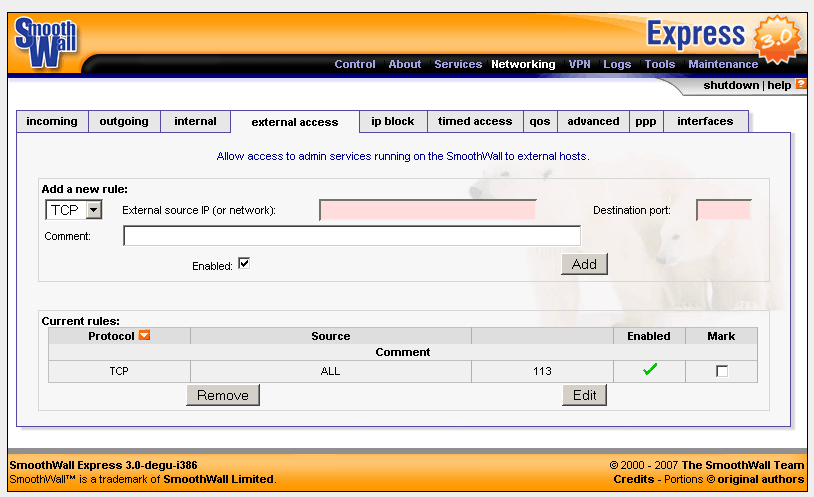Screen dimensions: 814x497
Task: Switch to the incoming tab
Action: click(52, 122)
